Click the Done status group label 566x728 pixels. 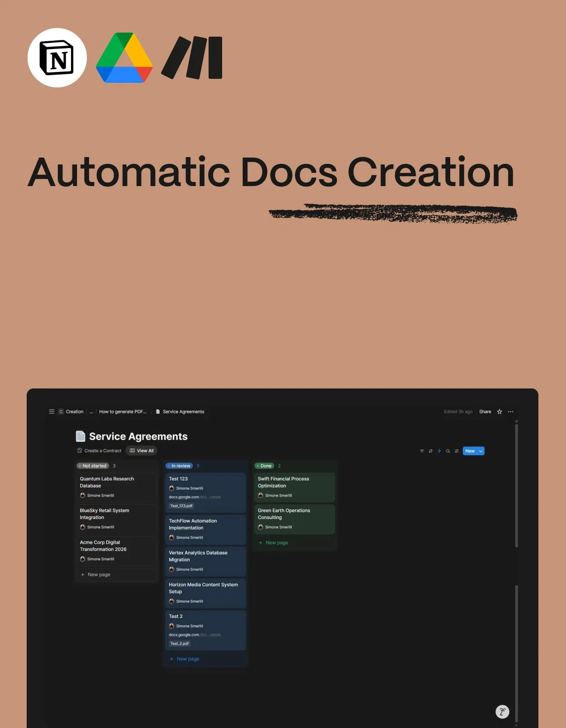tap(264, 466)
